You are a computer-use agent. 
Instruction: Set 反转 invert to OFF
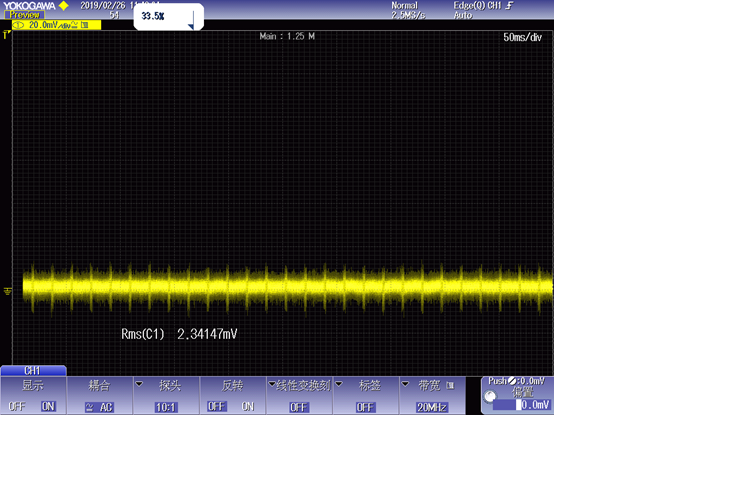tap(217, 407)
